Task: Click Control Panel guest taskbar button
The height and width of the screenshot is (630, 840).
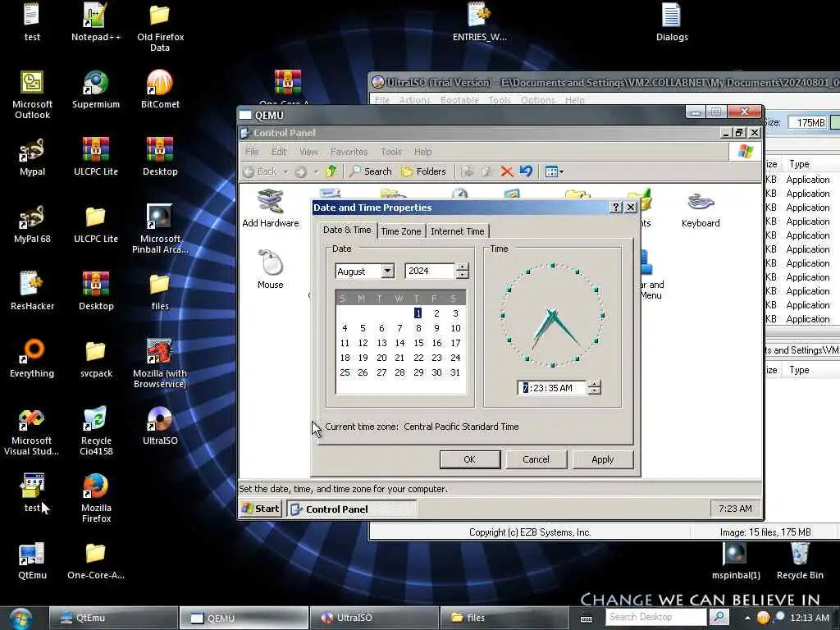Action: point(351,509)
